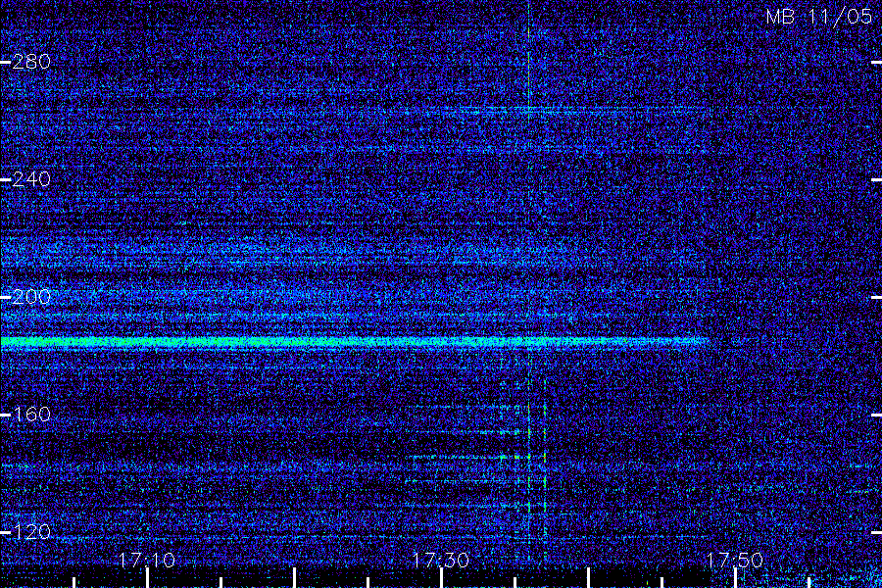Click the 200 frequency axis label

click(31, 297)
